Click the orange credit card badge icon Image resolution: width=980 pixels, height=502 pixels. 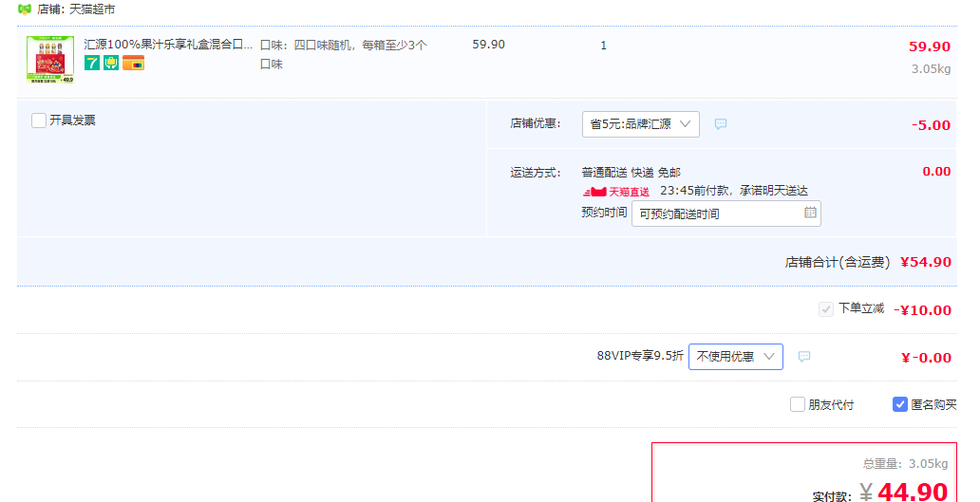point(133,63)
